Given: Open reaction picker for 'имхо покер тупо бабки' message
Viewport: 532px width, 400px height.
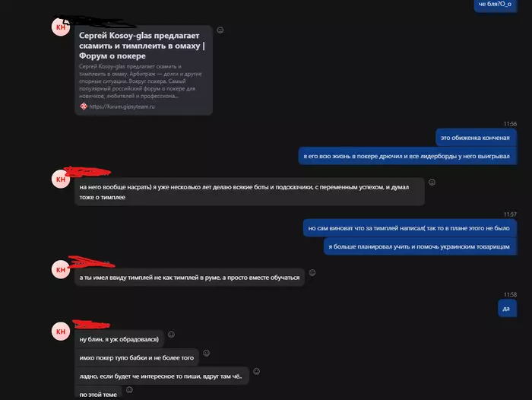Looking at the screenshot, I should (206, 353).
